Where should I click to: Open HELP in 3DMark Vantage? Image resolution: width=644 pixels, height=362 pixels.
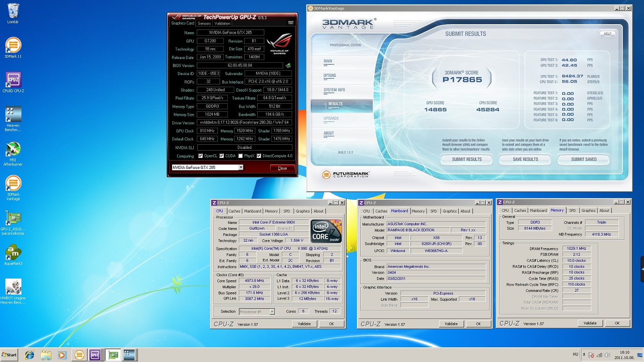click(607, 34)
